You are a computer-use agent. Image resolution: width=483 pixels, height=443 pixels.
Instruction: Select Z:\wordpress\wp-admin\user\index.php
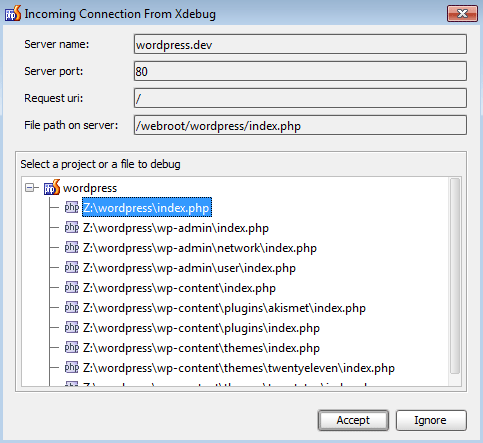tap(189, 268)
